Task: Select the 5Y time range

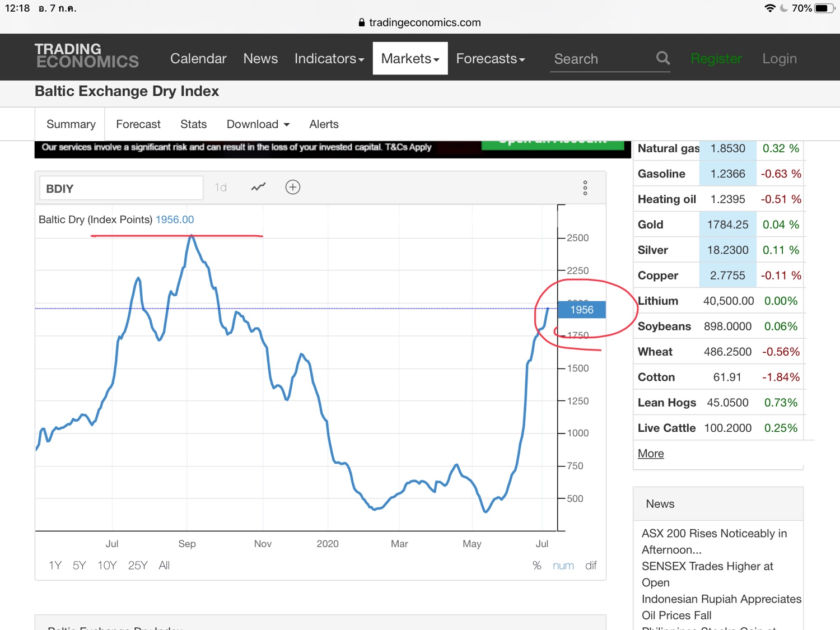Action: (x=79, y=566)
